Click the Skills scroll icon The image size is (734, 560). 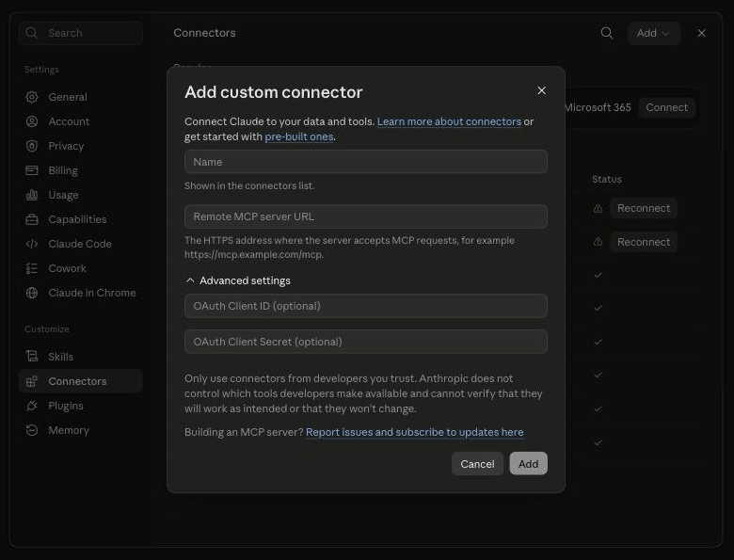[x=32, y=357]
